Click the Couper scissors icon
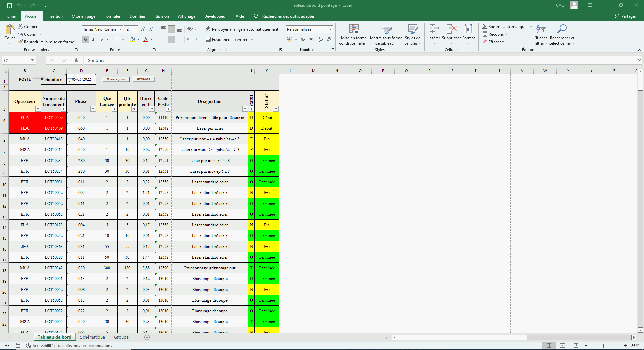The image size is (644, 350). pyautogui.click(x=21, y=26)
